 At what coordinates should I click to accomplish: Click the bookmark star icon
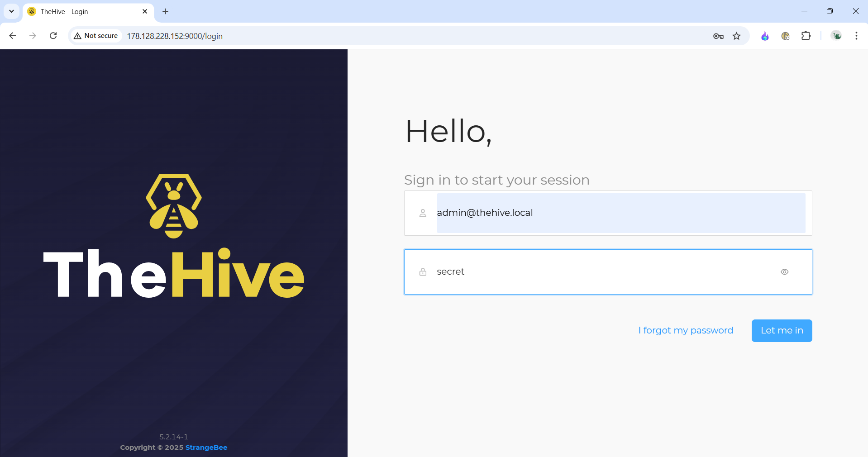tap(737, 36)
